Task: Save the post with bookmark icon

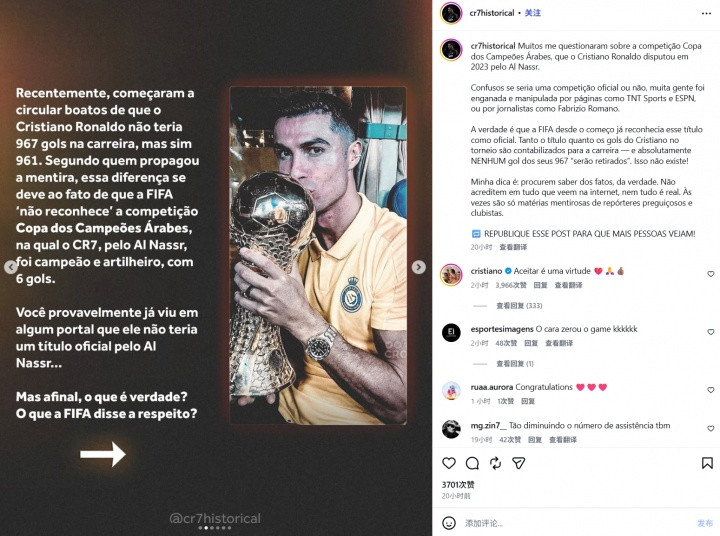Action: 707,463
